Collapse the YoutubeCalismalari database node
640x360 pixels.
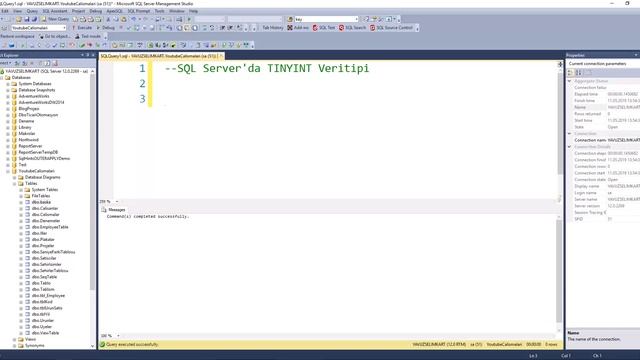(x=8, y=171)
